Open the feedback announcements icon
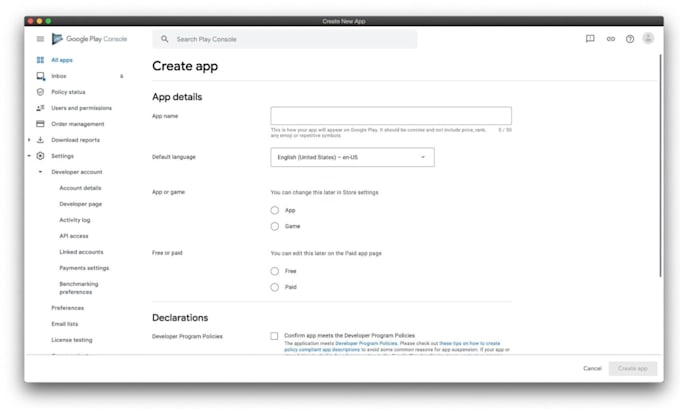The height and width of the screenshot is (409, 680). [x=590, y=39]
